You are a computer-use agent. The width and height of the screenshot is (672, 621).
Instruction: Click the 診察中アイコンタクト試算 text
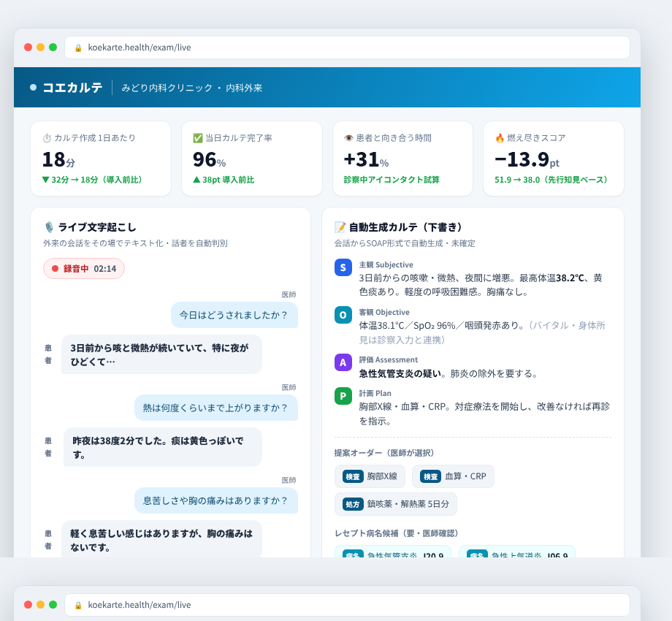tap(392, 180)
